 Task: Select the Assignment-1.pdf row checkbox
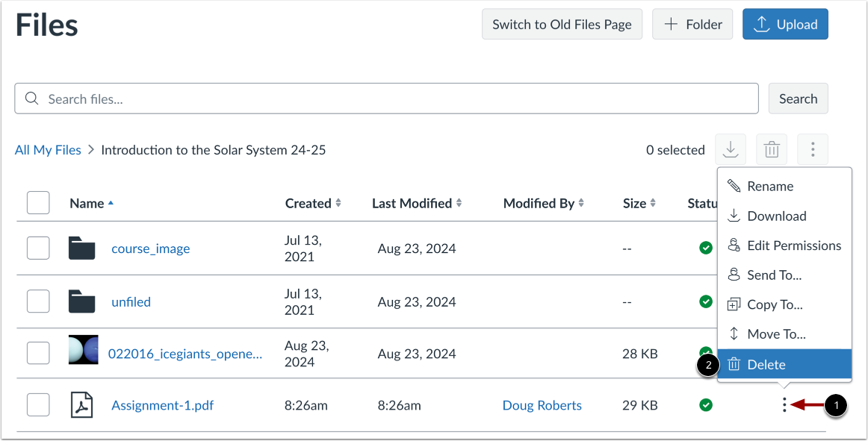coord(38,405)
